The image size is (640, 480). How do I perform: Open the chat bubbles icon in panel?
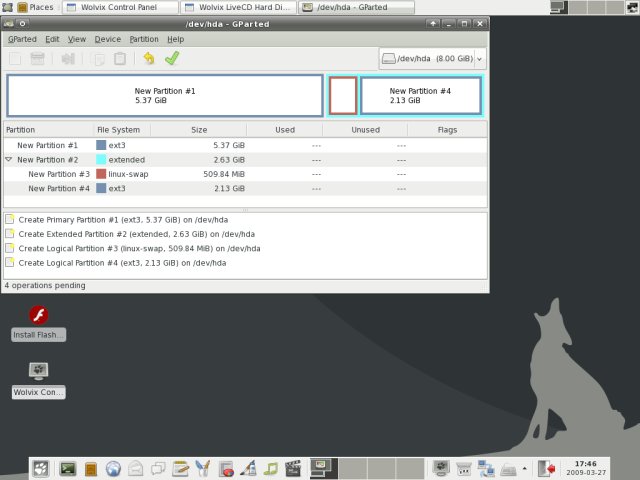pos(158,469)
